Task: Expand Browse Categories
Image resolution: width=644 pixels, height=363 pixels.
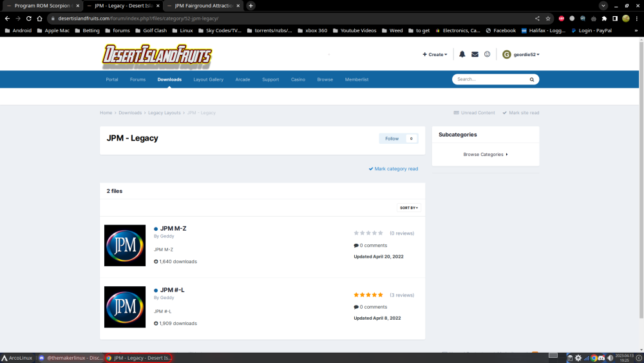Action: click(x=486, y=155)
